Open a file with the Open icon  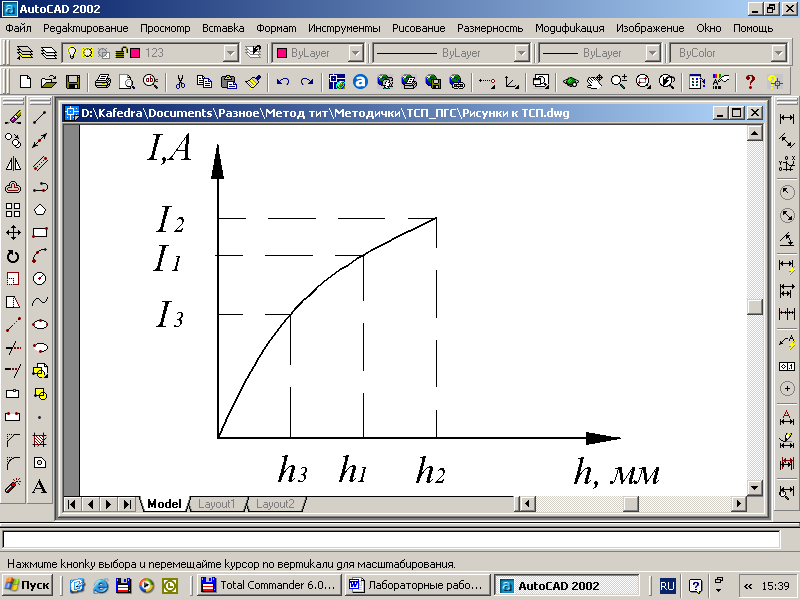[x=48, y=82]
